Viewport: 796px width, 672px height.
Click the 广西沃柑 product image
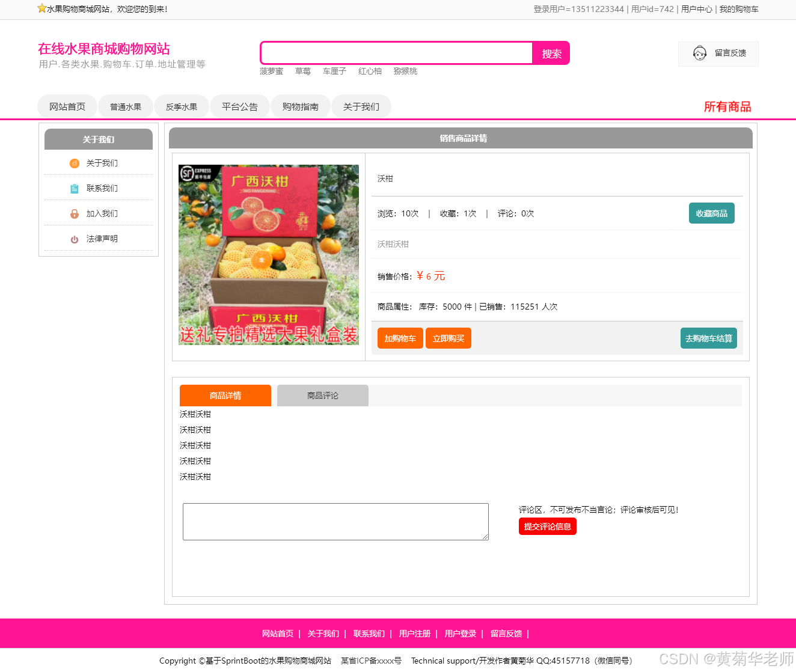[269, 255]
